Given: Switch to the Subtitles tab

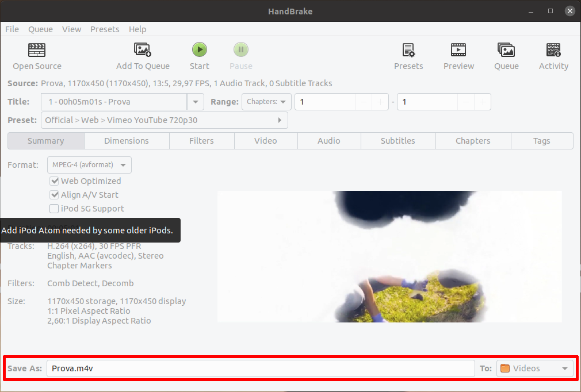Looking at the screenshot, I should click(398, 141).
